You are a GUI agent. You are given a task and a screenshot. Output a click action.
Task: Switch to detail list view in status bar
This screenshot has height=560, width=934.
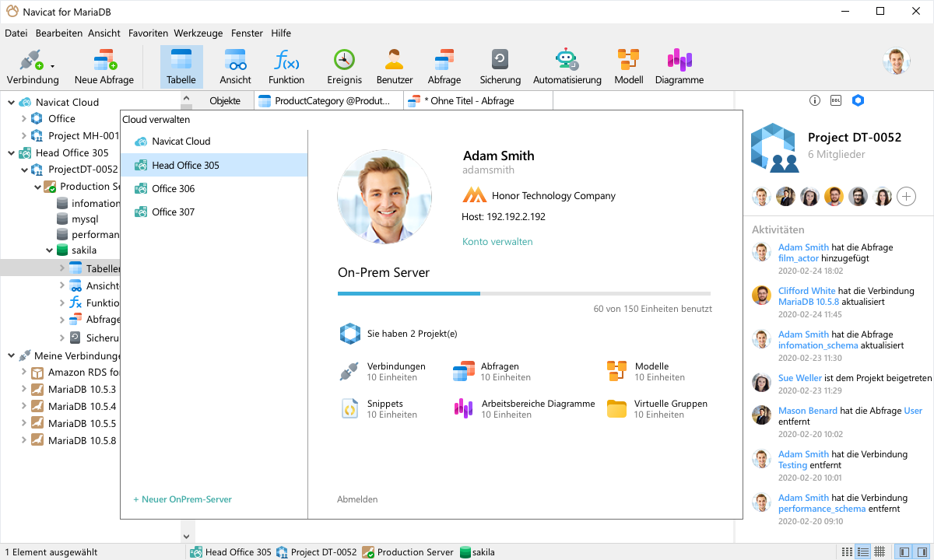[862, 552]
